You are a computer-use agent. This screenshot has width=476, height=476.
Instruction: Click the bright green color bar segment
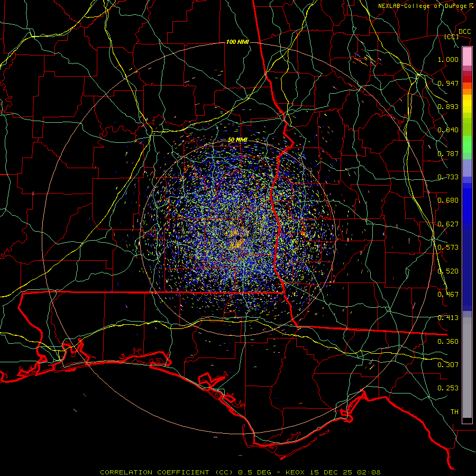467,144
